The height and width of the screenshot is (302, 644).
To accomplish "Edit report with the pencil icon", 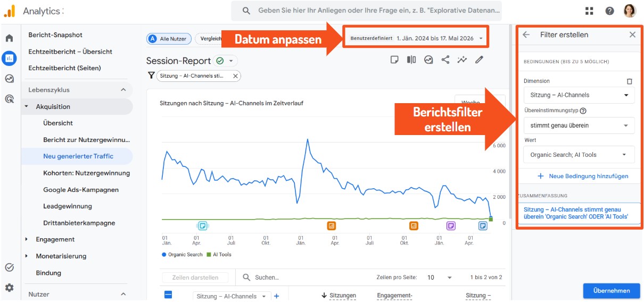I will click(x=479, y=60).
